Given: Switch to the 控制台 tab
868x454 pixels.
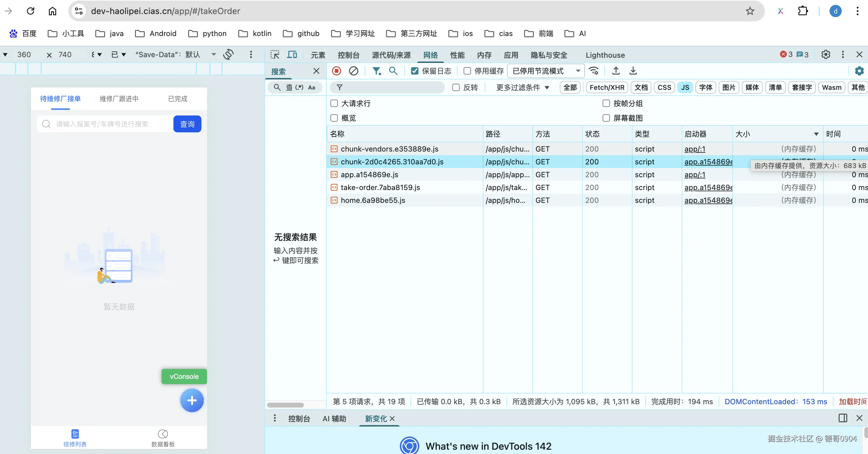Looking at the screenshot, I should click(x=348, y=55).
